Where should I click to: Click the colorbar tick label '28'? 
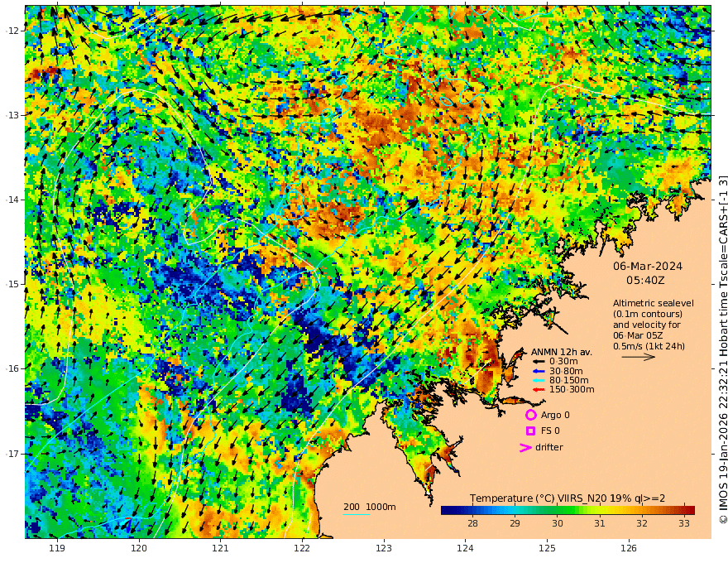tap(472, 523)
